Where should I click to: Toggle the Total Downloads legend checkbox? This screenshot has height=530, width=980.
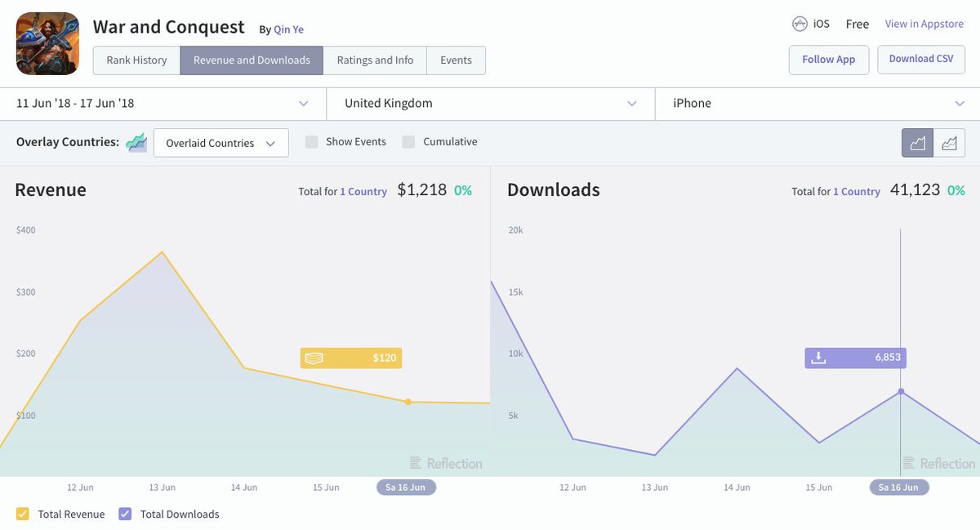coord(125,514)
